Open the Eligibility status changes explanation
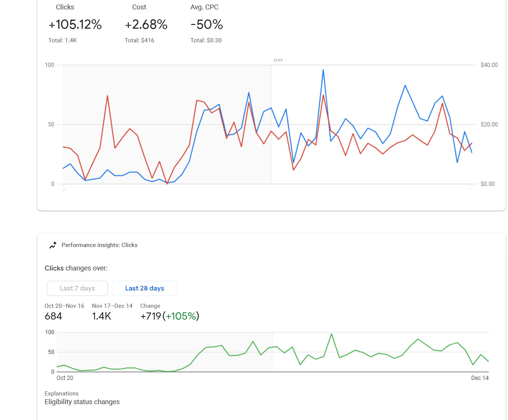This screenshot has height=420, width=508. tap(82, 402)
